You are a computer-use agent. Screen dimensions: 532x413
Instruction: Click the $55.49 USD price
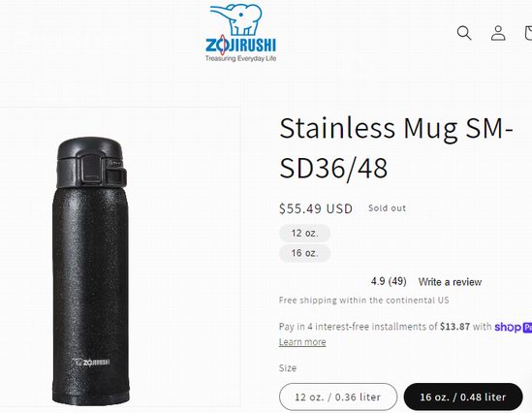coord(316,208)
